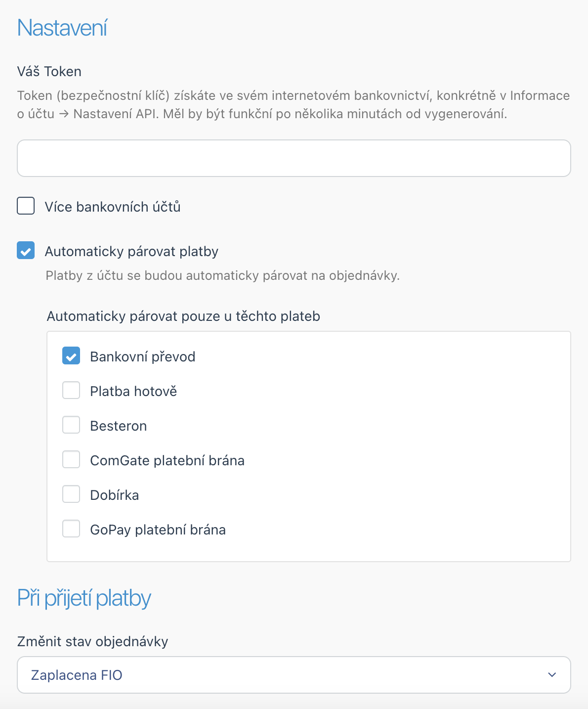The height and width of the screenshot is (709, 588).
Task: Tick the 'GoPay platební brána' checkbox
Action: tap(71, 529)
